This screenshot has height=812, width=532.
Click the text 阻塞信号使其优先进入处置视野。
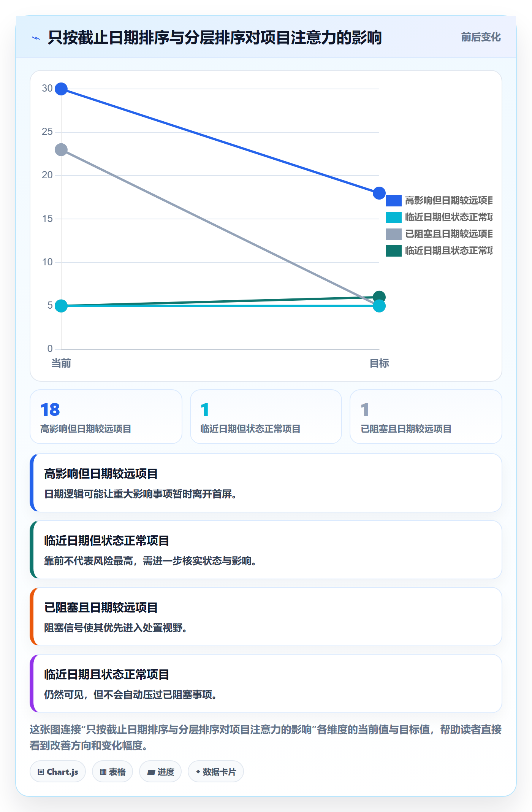[116, 628]
